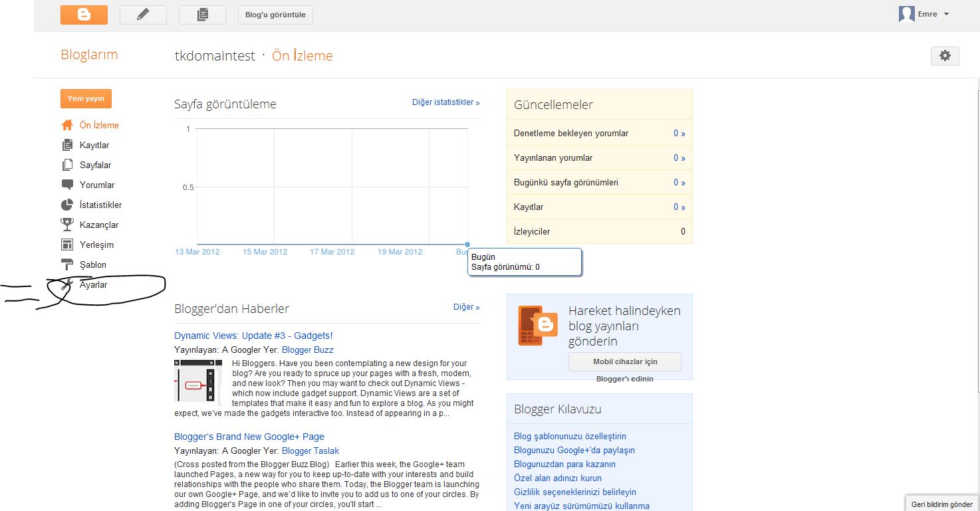
Task: Click the Yerleşim layout icon
Action: [67, 245]
